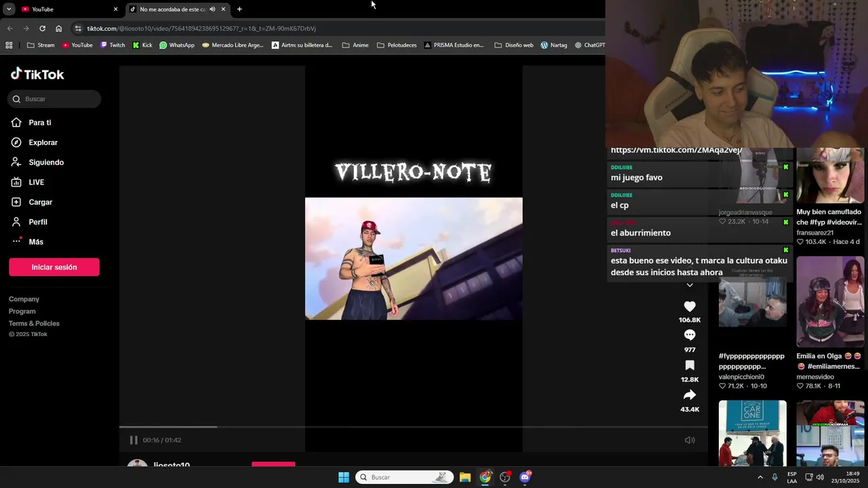Go to next video with down chevron
868x488 pixels.
tap(690, 285)
